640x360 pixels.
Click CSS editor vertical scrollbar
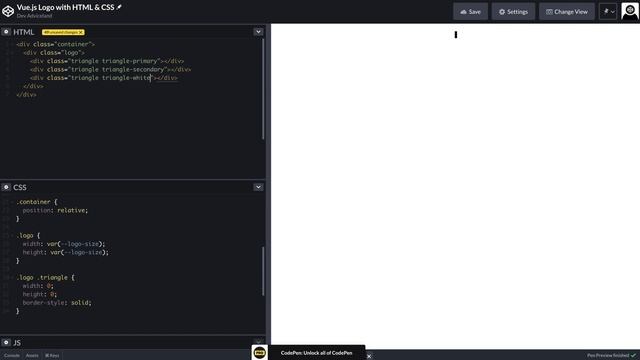tap(263, 271)
